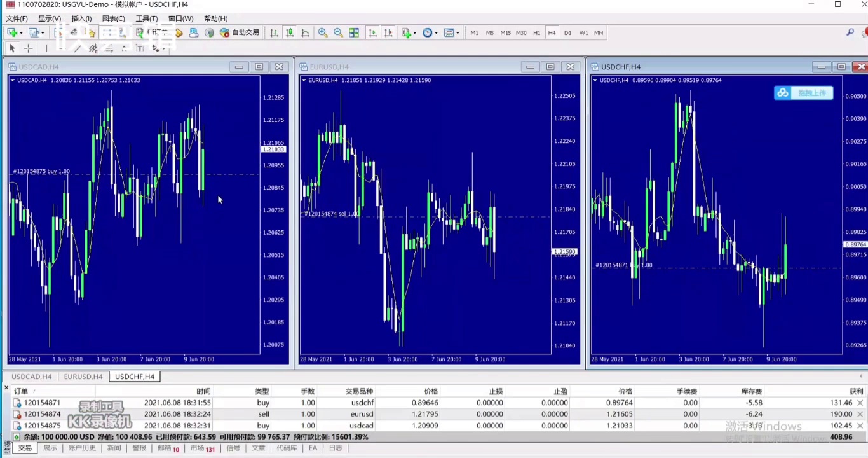This screenshot has width=868, height=458.
Task: Select the D1 timeframe
Action: [x=567, y=32]
